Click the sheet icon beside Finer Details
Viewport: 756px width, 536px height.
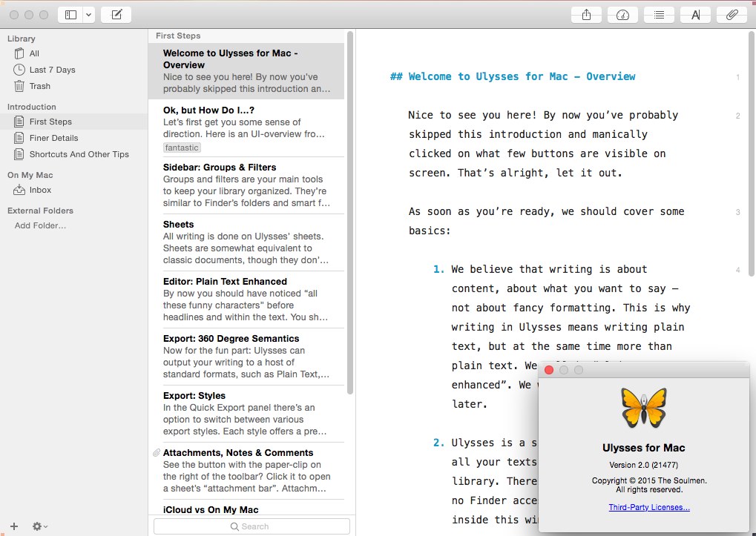(x=19, y=138)
